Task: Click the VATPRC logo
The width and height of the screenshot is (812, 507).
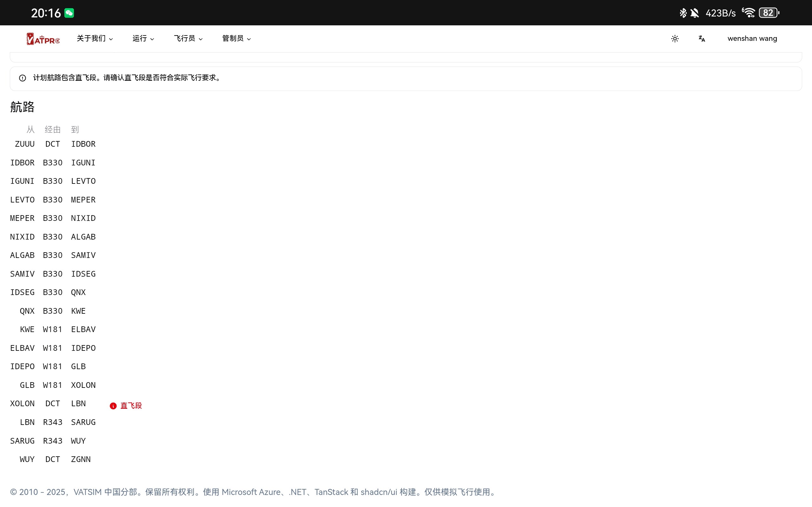Action: 43,38
